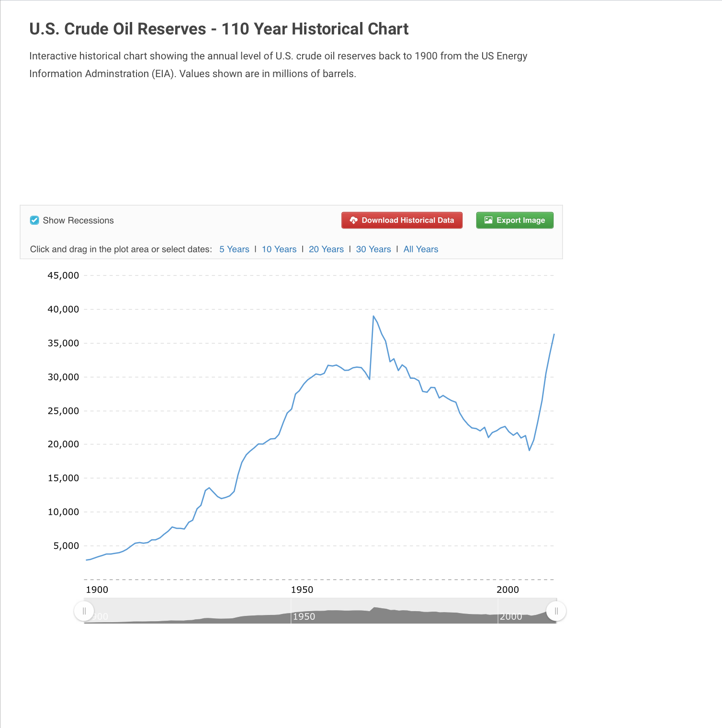
Task: Click the cloud download icon
Action: [x=354, y=220]
